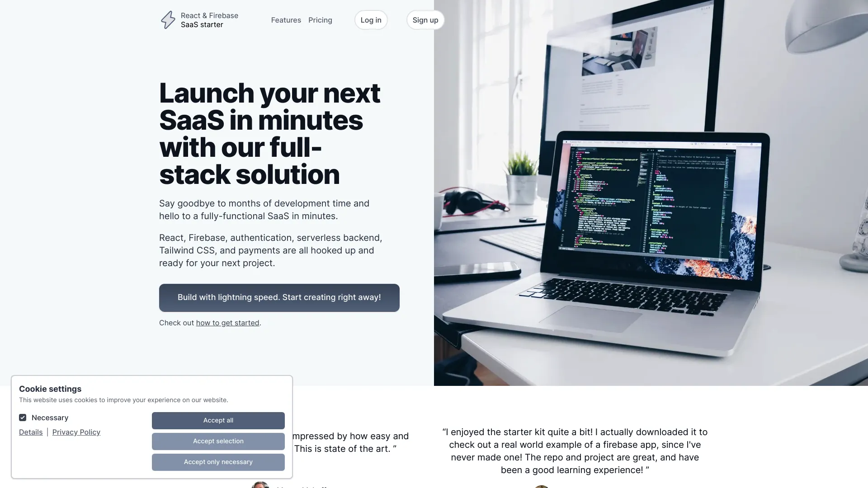Screen dimensions: 868x488
Task: Click the lightning bolt logo icon
Action: coord(168,19)
